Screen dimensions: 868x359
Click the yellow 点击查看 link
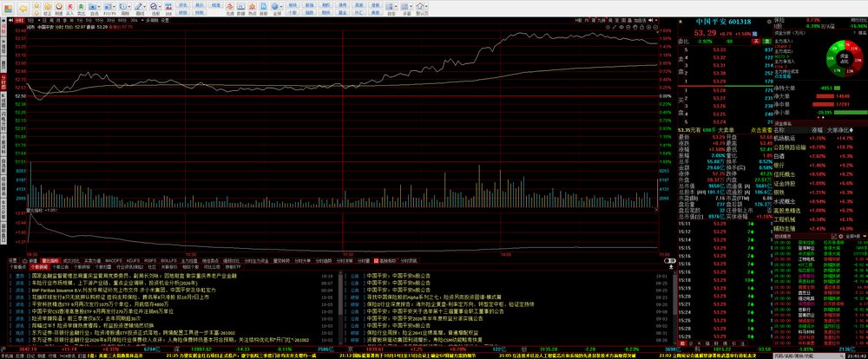pos(762,129)
